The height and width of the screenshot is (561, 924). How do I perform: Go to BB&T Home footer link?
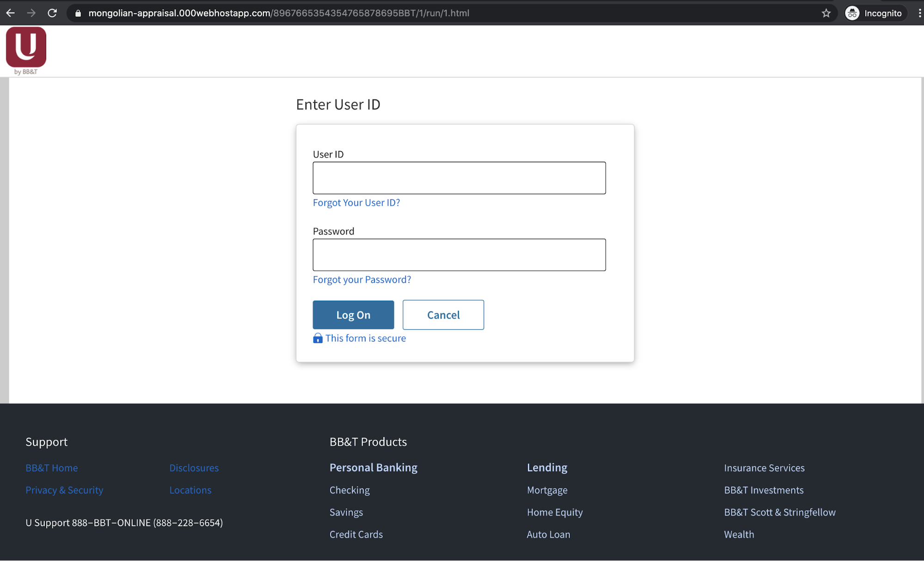(52, 468)
